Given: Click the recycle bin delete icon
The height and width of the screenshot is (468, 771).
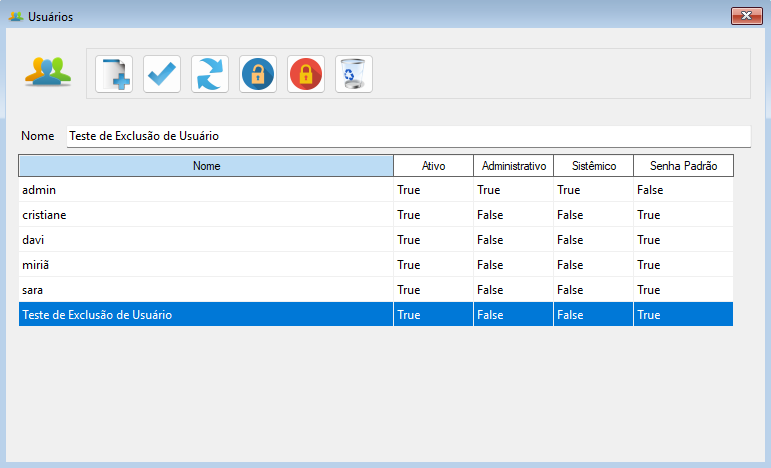Looking at the screenshot, I should [x=354, y=74].
